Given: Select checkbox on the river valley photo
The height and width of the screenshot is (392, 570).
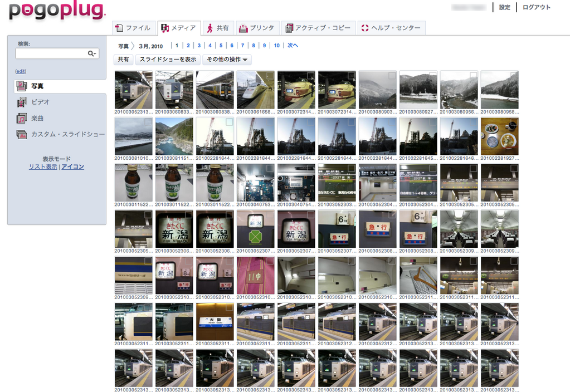Looking at the screenshot, I should pos(188,122).
